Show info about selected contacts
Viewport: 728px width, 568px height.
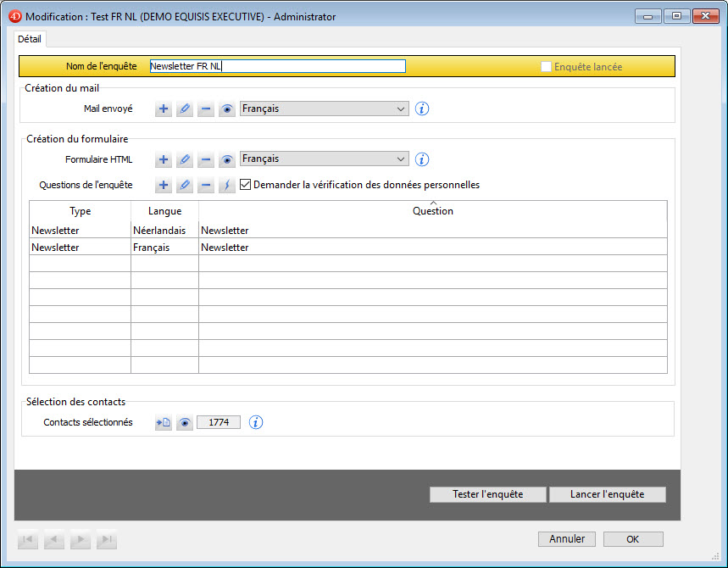coord(256,422)
